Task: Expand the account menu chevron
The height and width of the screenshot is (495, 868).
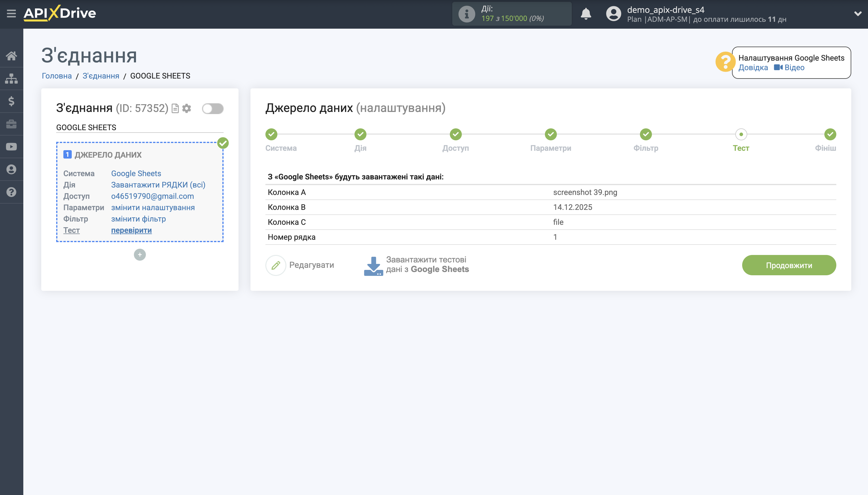Action: 858,14
